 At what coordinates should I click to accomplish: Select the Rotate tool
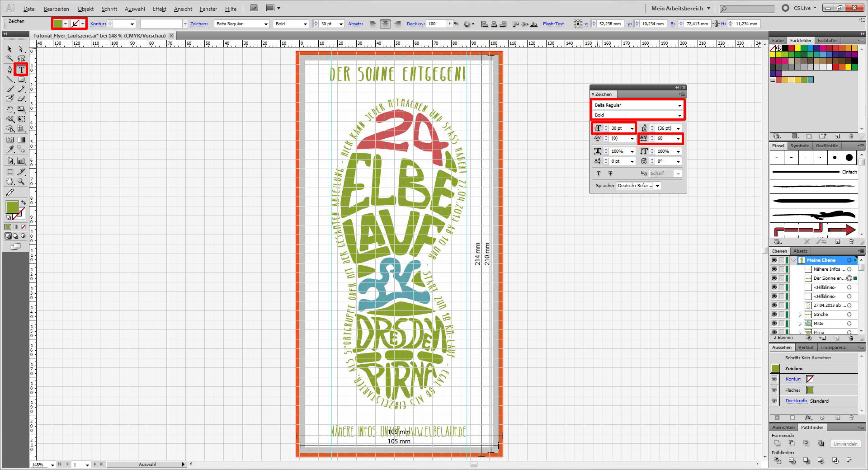[9, 109]
